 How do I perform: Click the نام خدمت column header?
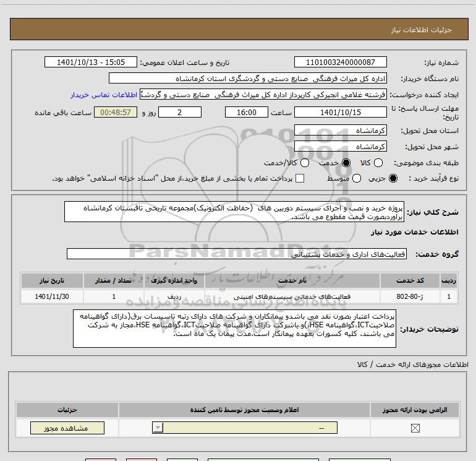[x=292, y=280]
